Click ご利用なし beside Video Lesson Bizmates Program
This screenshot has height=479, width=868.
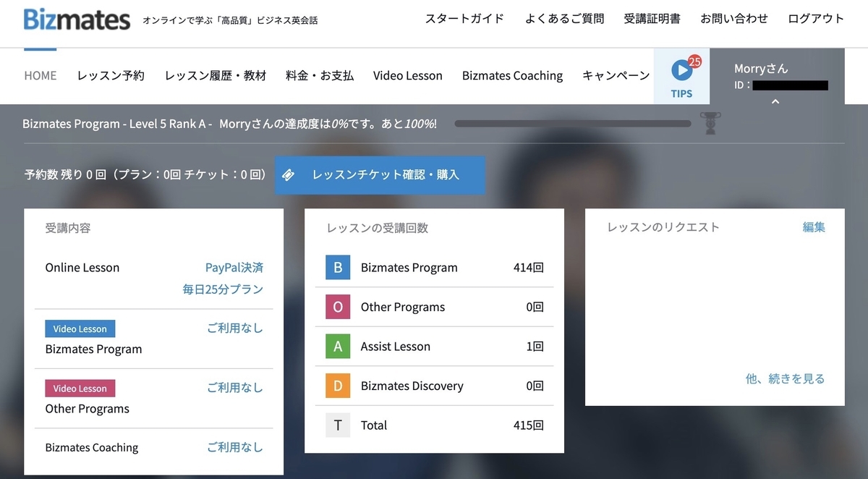(235, 328)
